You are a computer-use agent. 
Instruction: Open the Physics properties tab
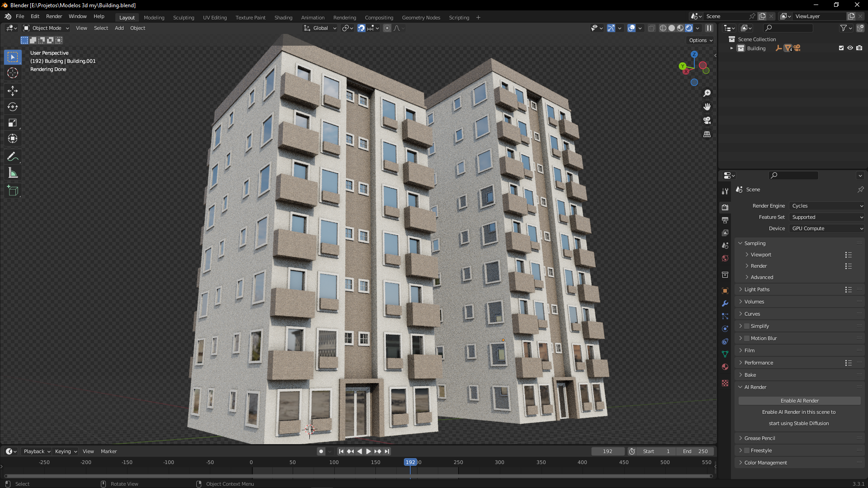(x=725, y=329)
